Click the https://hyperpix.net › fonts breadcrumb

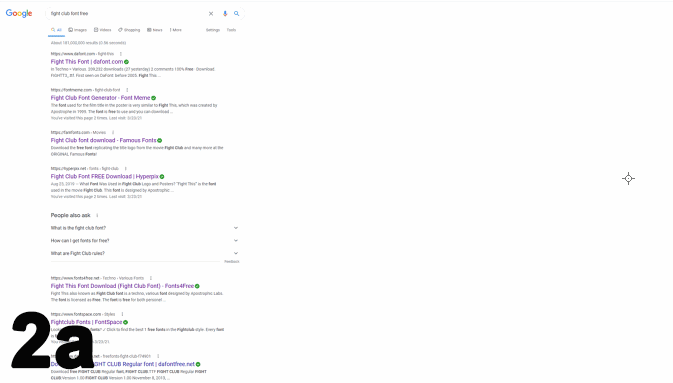[x=85, y=169]
